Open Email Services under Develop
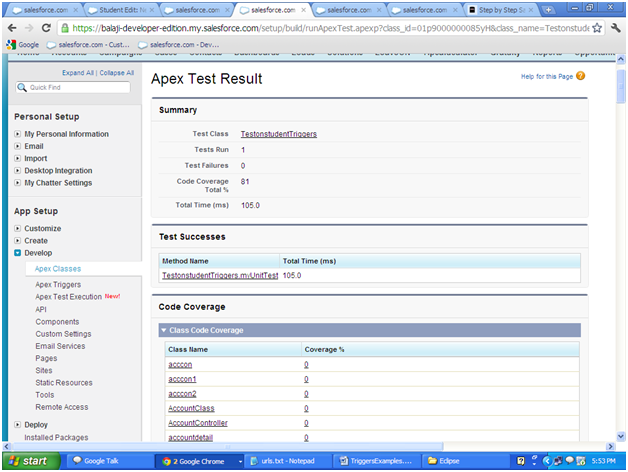This screenshot has height=472, width=628. (60, 346)
